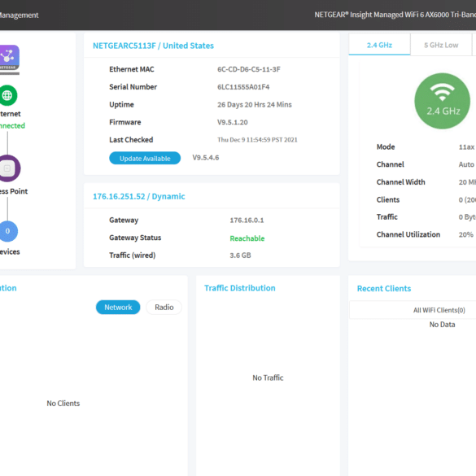Click the available version V9.5.4.6

[206, 158]
